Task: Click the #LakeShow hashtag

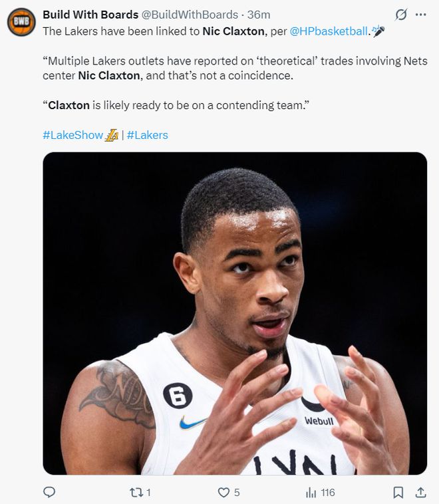Action: coord(73,135)
